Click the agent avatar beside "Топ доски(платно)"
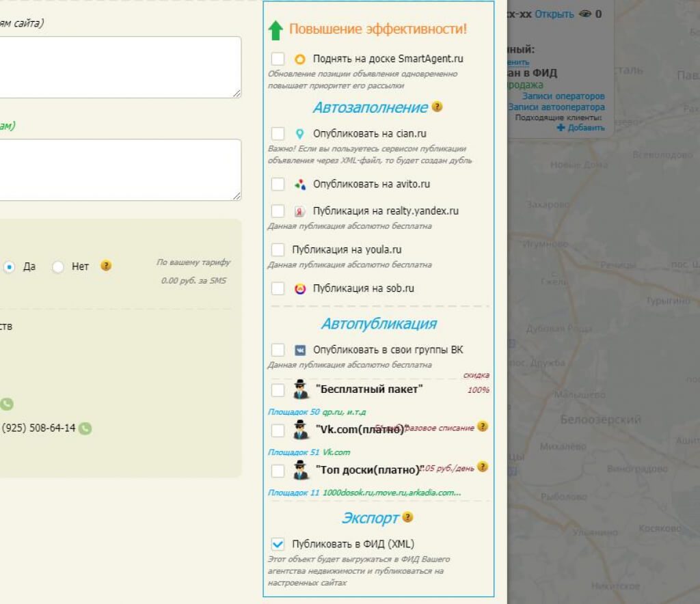This screenshot has height=604, width=700. tap(301, 469)
